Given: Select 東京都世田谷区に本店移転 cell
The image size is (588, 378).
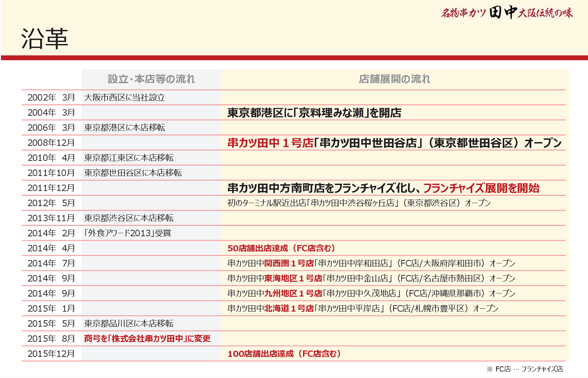Looking at the screenshot, I should tap(133, 173).
